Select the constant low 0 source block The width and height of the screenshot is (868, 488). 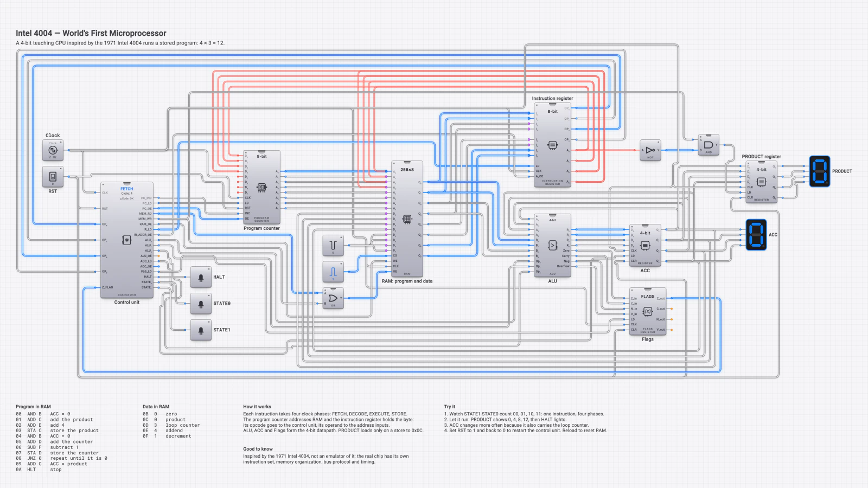click(x=333, y=246)
